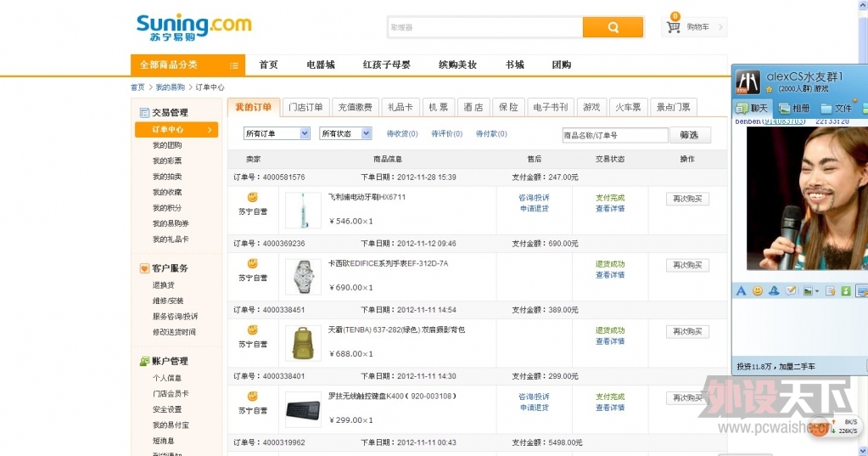
Task: Click the 客户服务 section icon
Action: coord(144,268)
